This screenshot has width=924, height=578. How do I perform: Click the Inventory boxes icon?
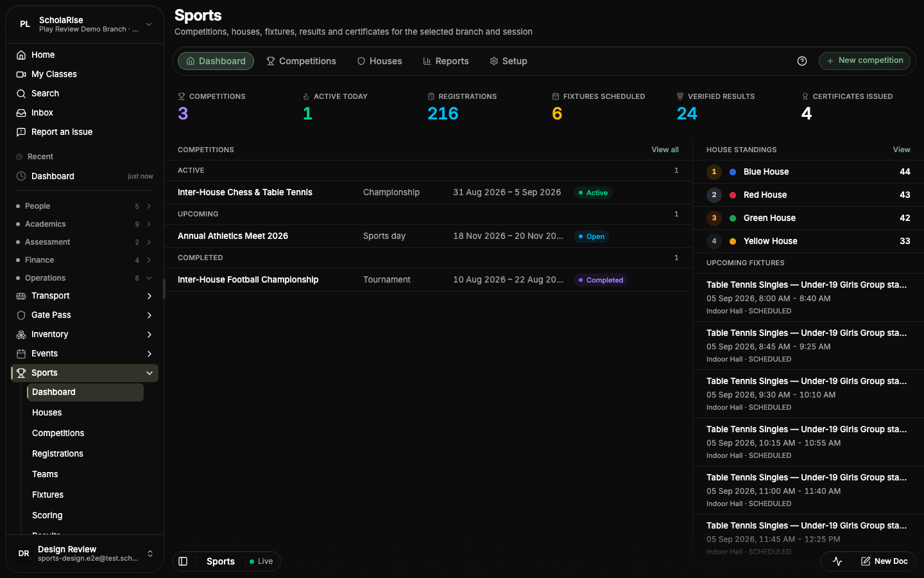pyautogui.click(x=21, y=334)
